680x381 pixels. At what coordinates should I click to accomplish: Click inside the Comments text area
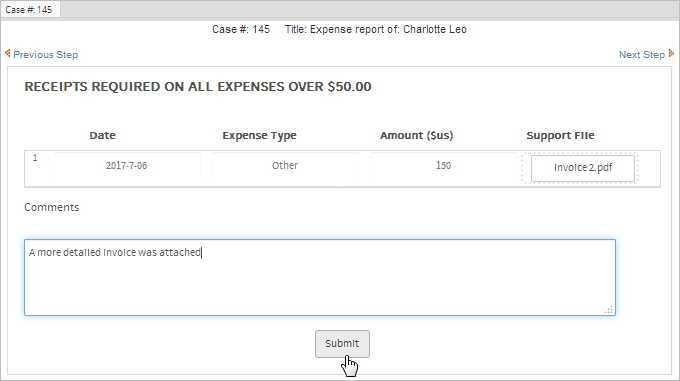click(x=320, y=277)
